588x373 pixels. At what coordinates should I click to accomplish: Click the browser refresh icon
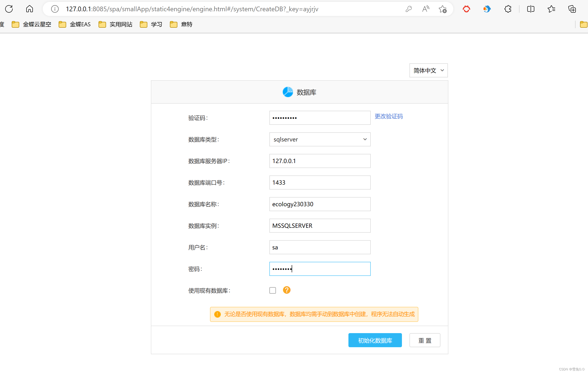(9, 9)
